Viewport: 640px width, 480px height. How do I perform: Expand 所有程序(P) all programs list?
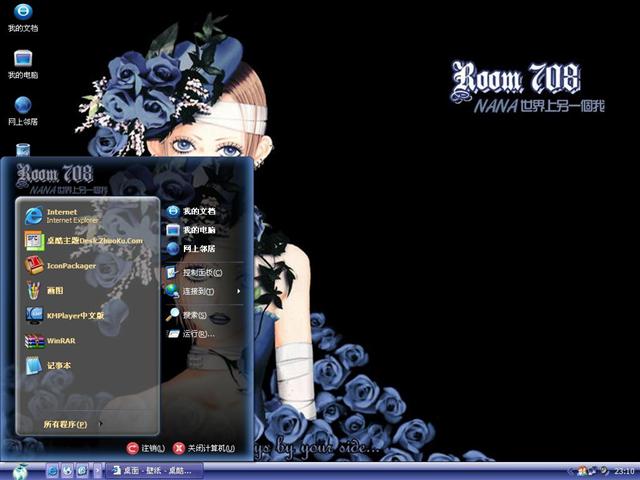pos(73,424)
